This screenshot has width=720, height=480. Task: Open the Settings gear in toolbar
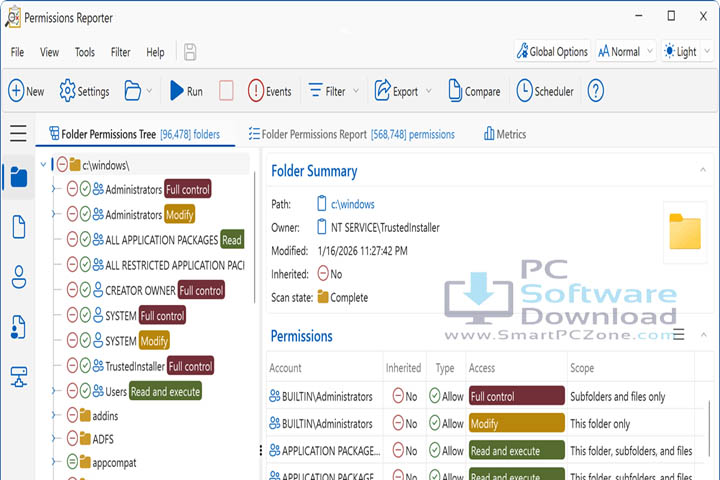click(x=84, y=91)
